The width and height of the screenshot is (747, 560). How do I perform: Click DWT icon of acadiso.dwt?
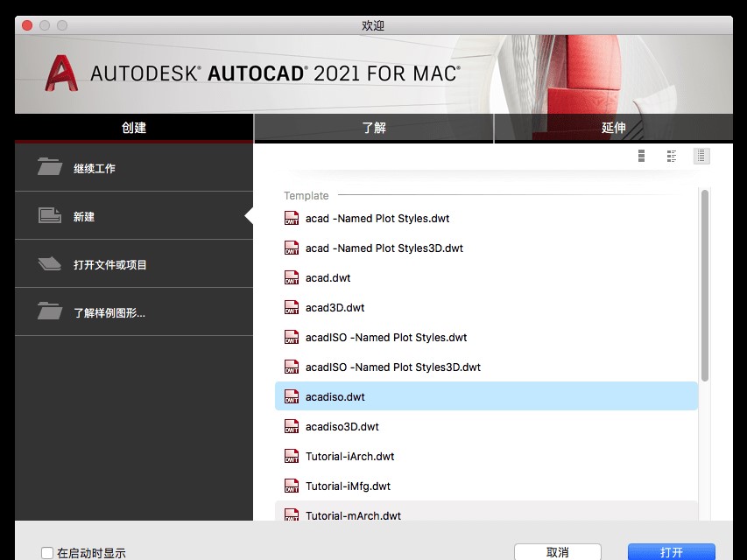pyautogui.click(x=292, y=396)
